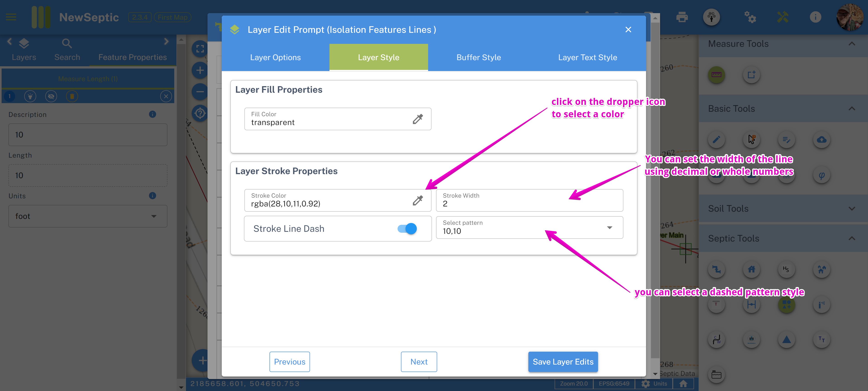
Task: Select the septic pipe line tool
Action: pos(716,269)
